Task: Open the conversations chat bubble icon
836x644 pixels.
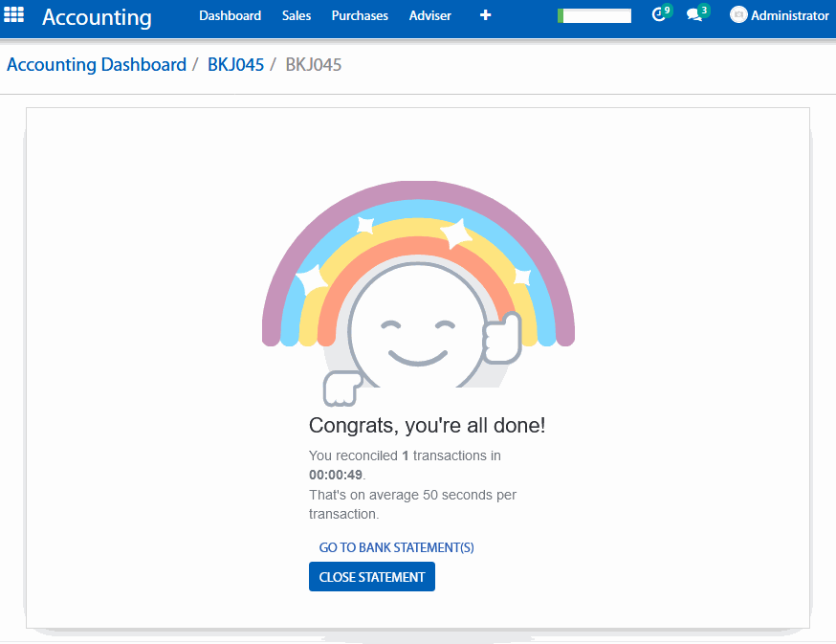Action: pyautogui.click(x=695, y=15)
